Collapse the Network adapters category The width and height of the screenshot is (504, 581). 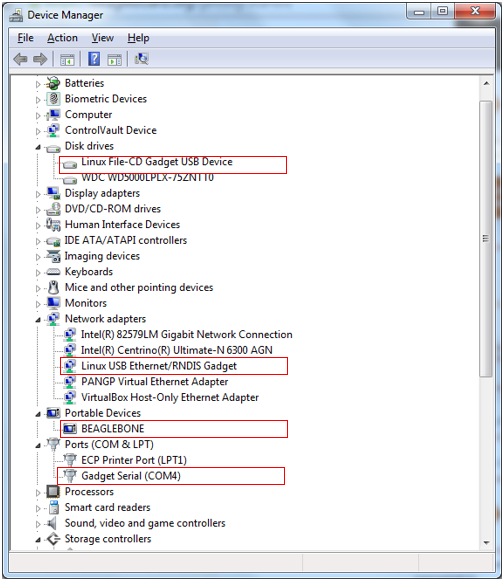pos(38,320)
